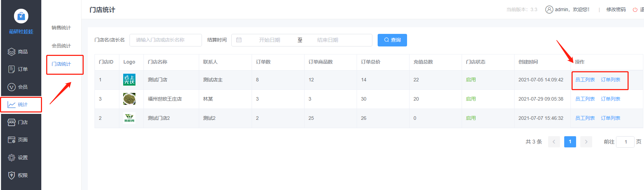
Task: Open 员工列表 for 测试门店2
Action: click(x=585, y=118)
